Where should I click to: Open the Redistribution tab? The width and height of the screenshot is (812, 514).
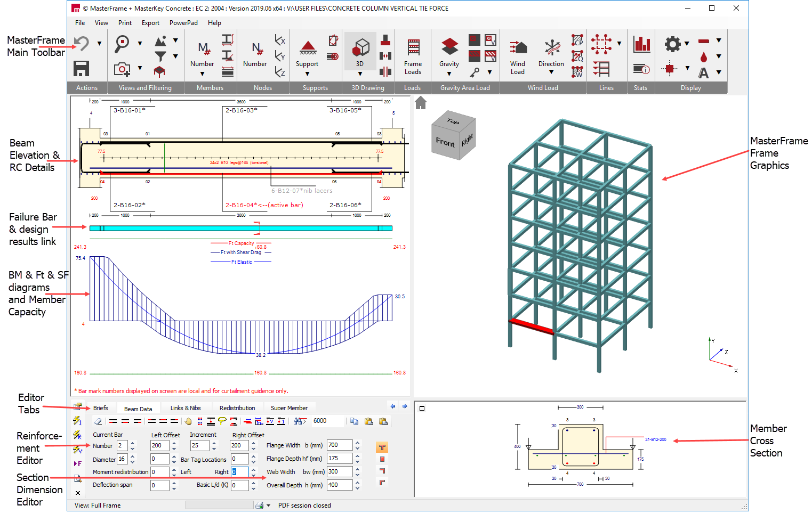point(237,409)
